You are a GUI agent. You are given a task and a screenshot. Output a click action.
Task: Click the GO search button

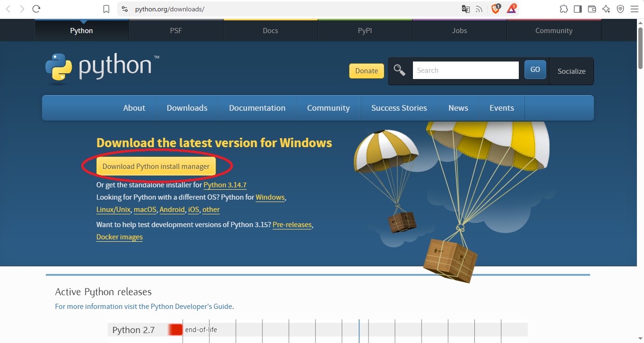[x=535, y=70]
